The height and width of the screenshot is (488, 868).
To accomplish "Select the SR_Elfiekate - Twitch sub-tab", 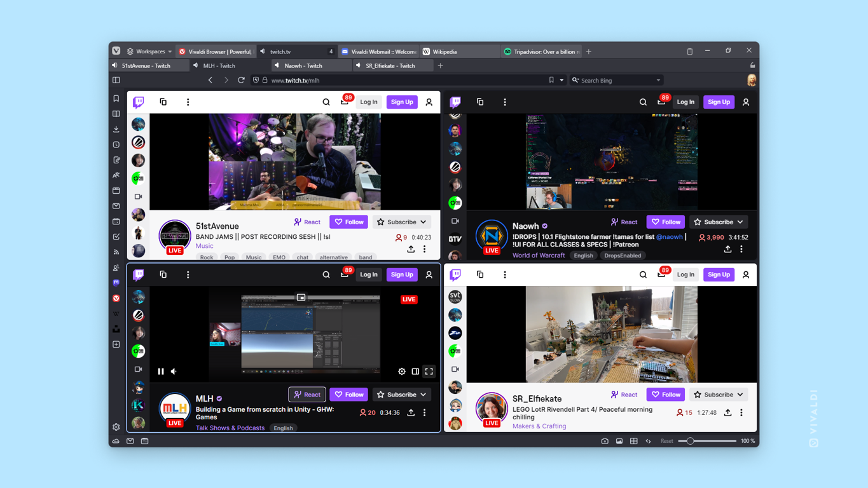I will [393, 65].
